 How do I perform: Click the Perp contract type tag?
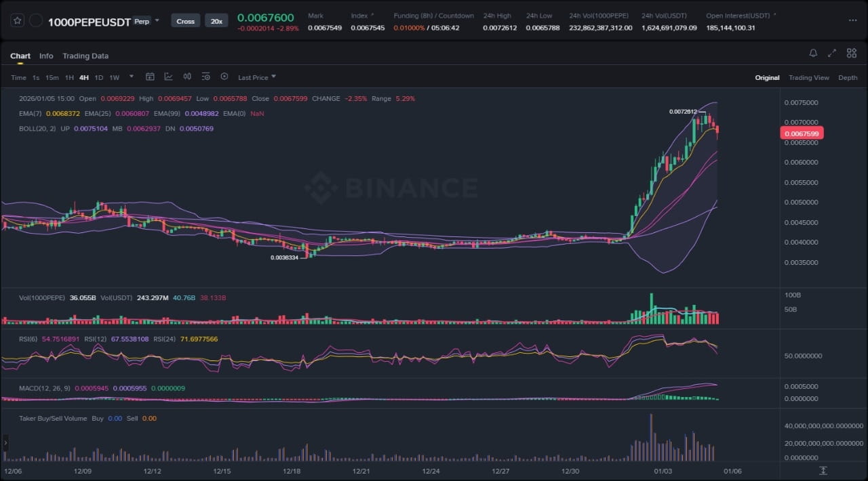[142, 21]
